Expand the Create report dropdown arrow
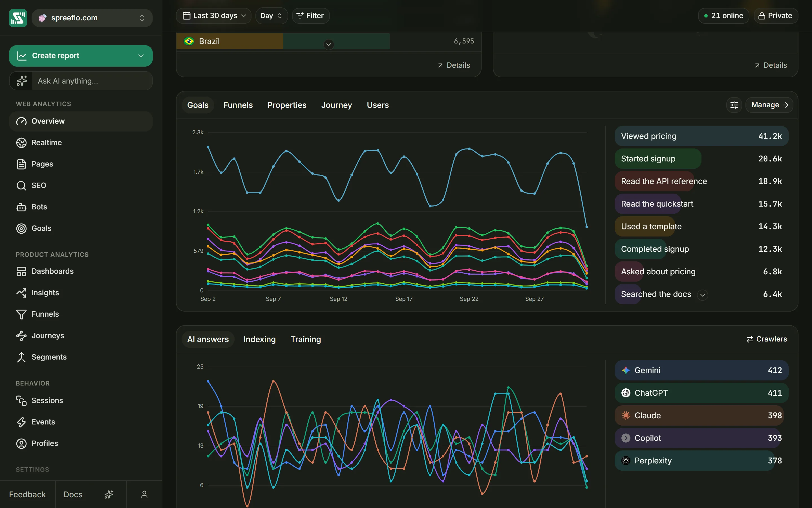The height and width of the screenshot is (508, 812). coord(141,56)
